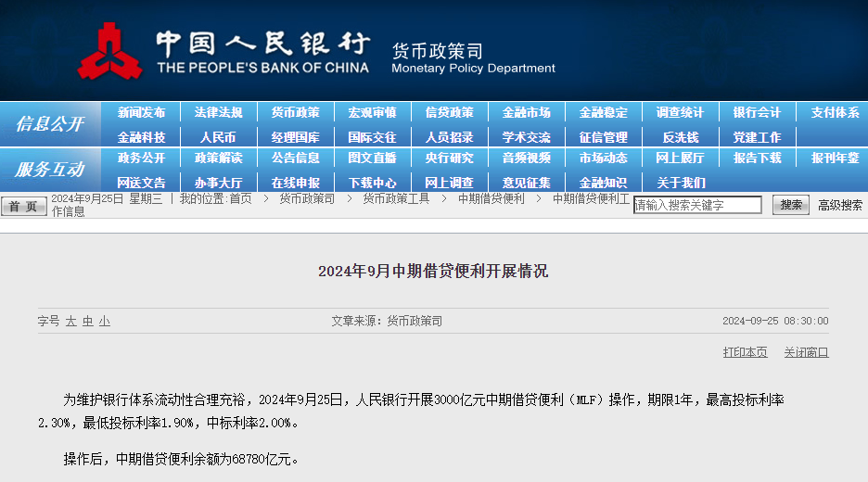Viewport: 868px width, 482px height.
Task: Open the 货币政策 menu item
Action: 295,112
